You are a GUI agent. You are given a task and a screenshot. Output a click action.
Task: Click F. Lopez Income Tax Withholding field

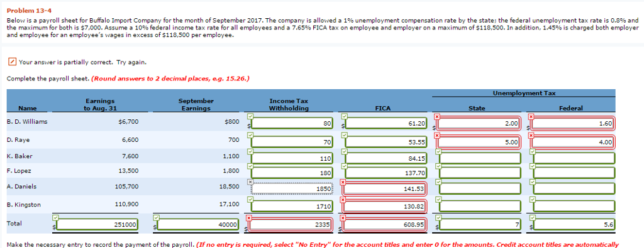coord(292,173)
